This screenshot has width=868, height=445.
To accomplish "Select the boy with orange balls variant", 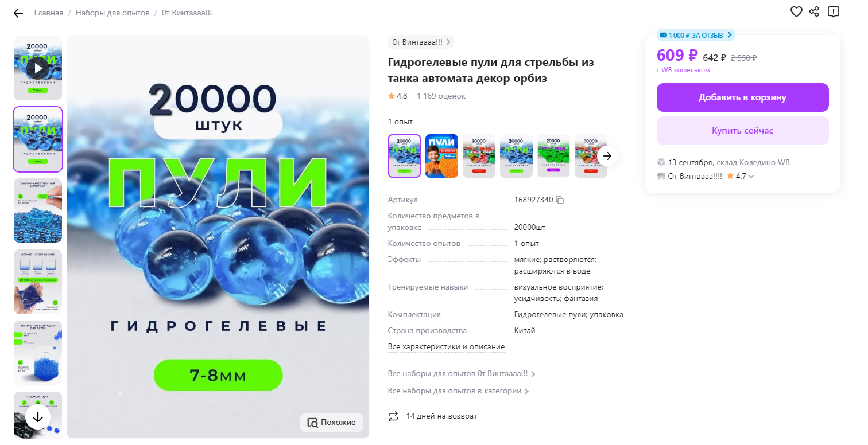I will coord(442,156).
